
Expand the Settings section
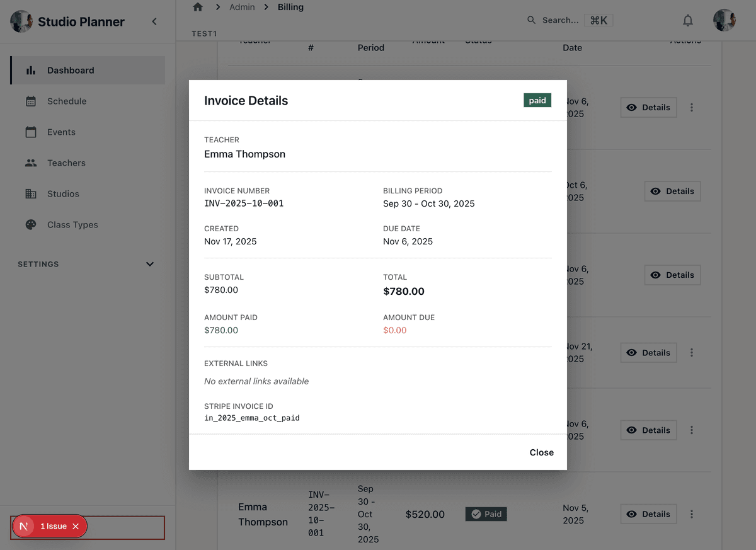[149, 264]
